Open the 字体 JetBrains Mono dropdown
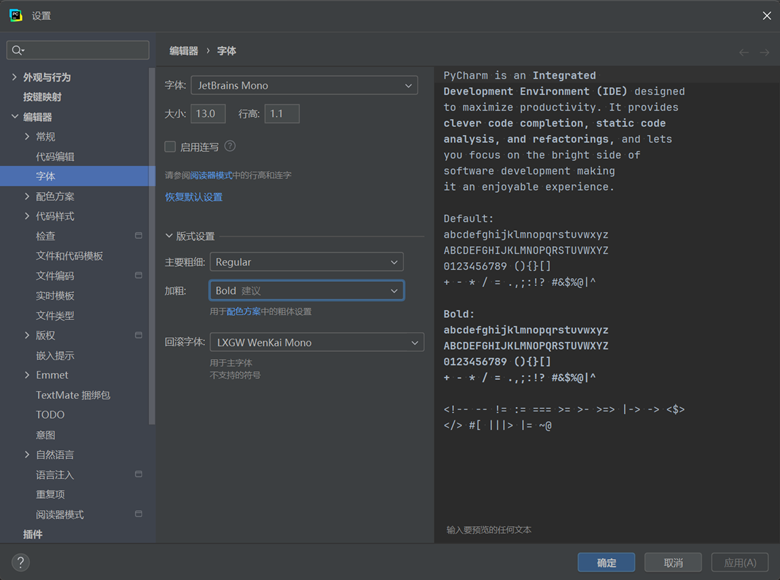The image size is (780, 580). (x=304, y=86)
